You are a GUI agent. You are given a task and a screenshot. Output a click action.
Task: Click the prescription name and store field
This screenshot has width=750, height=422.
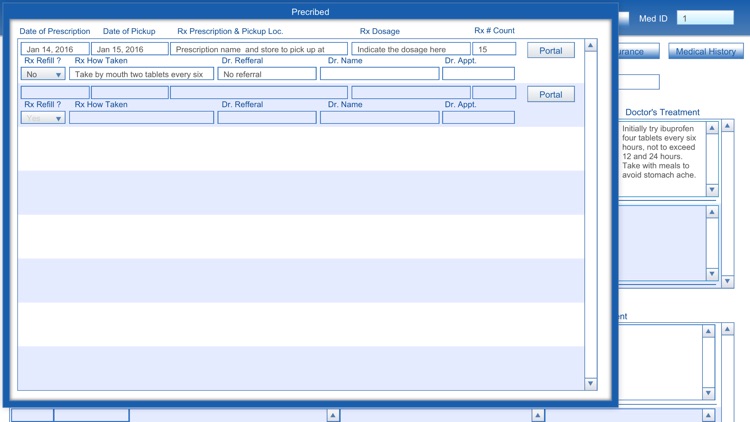pos(259,49)
